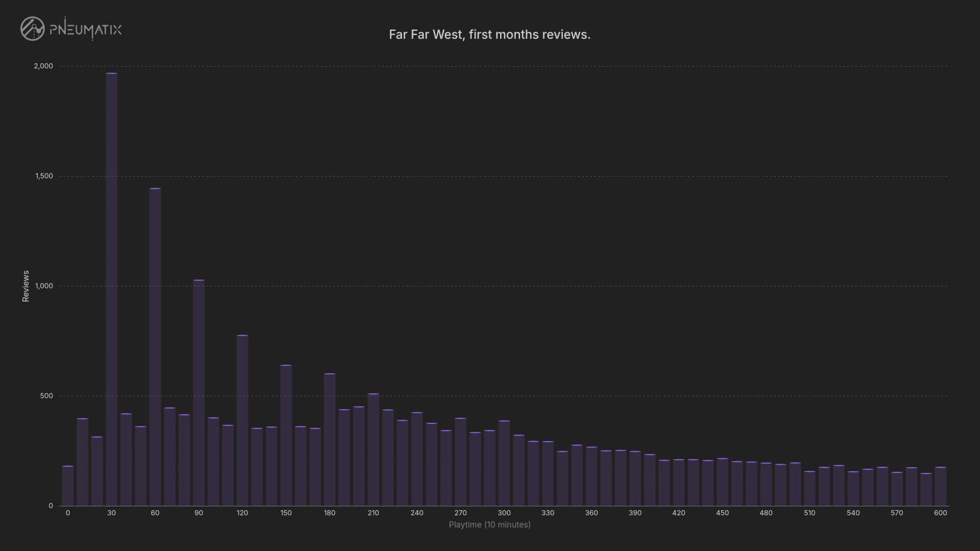Image resolution: width=980 pixels, height=551 pixels.
Task: Click the 300 x-axis tick label
Action: pyautogui.click(x=504, y=513)
